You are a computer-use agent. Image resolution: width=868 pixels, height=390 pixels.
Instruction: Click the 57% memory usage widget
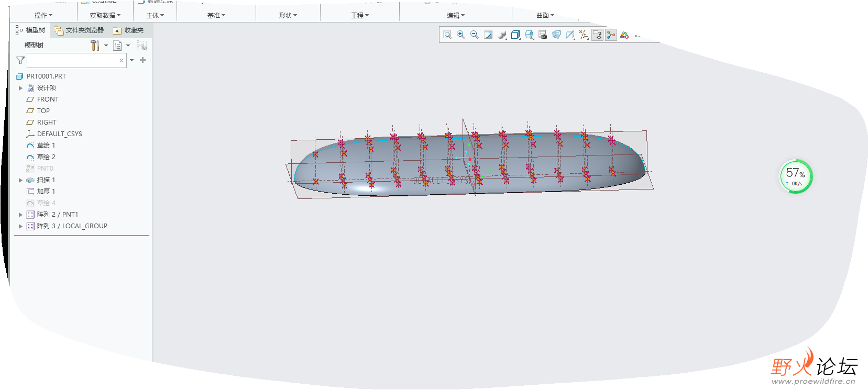[796, 176]
